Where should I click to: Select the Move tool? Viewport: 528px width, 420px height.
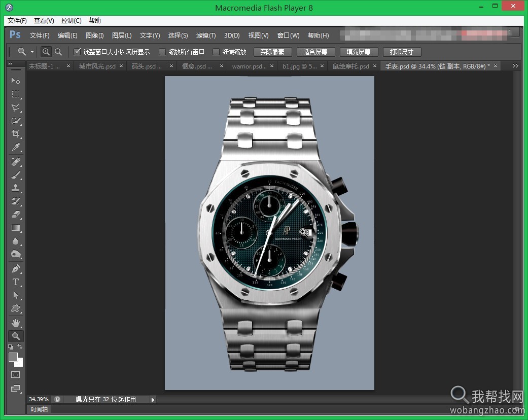[16, 81]
